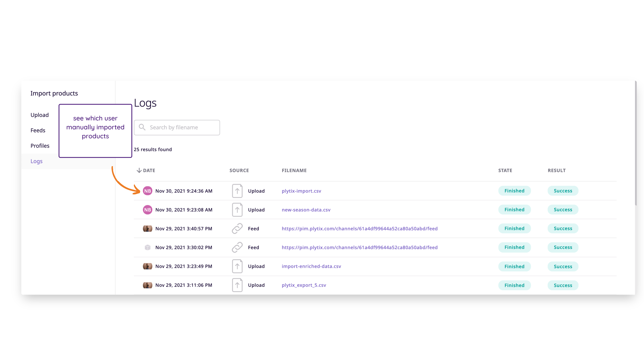Click Finished badge on new-season-data.csv row
Screen dimensions: 644x362
514,210
